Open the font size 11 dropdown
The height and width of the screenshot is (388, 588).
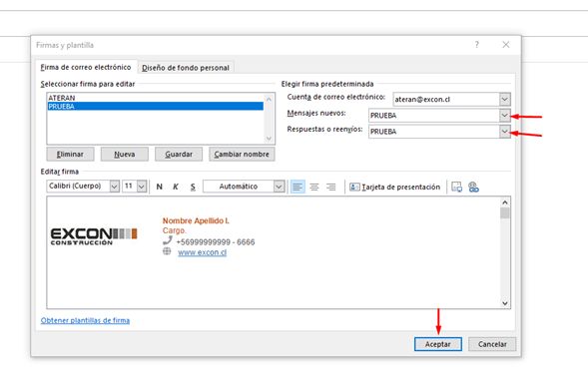142,187
